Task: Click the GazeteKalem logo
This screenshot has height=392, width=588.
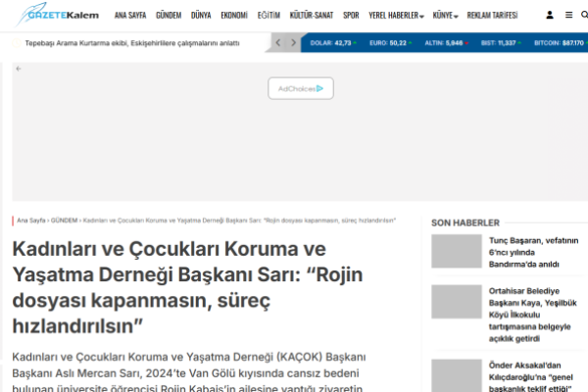Action: click(x=57, y=15)
